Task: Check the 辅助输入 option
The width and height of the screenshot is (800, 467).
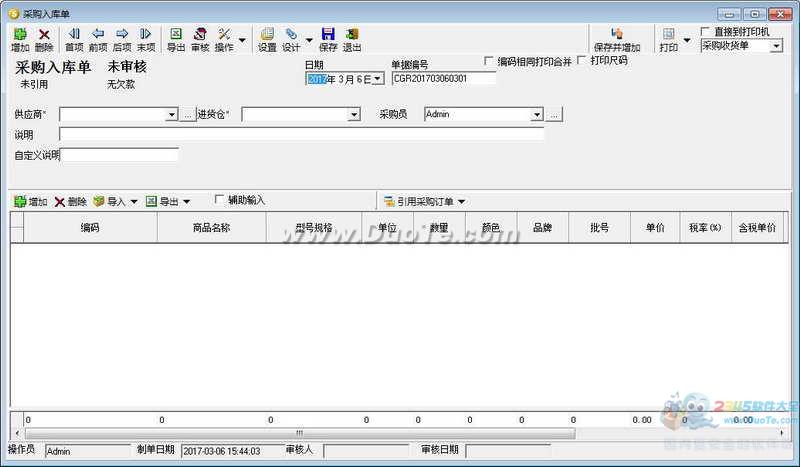Action: point(220,200)
